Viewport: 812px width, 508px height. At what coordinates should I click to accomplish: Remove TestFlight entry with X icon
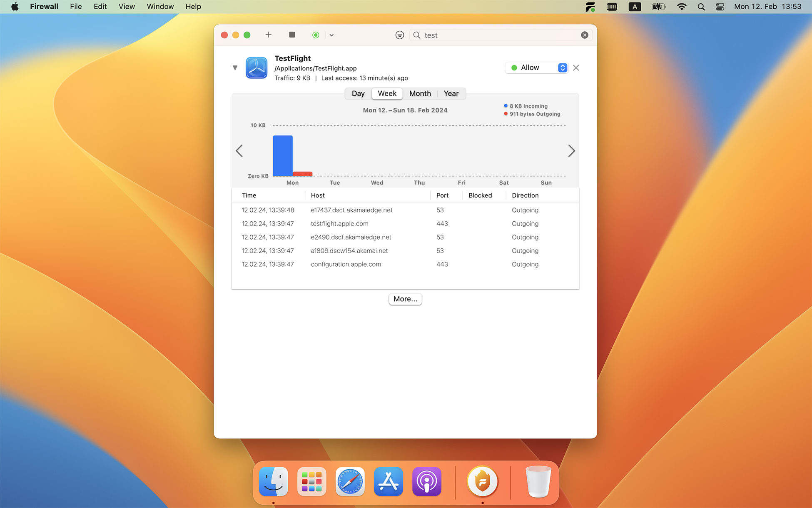pos(576,68)
